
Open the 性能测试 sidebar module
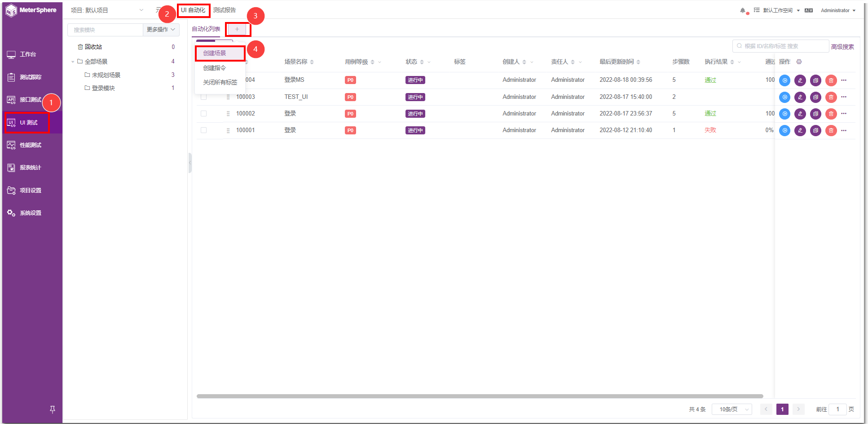click(31, 145)
